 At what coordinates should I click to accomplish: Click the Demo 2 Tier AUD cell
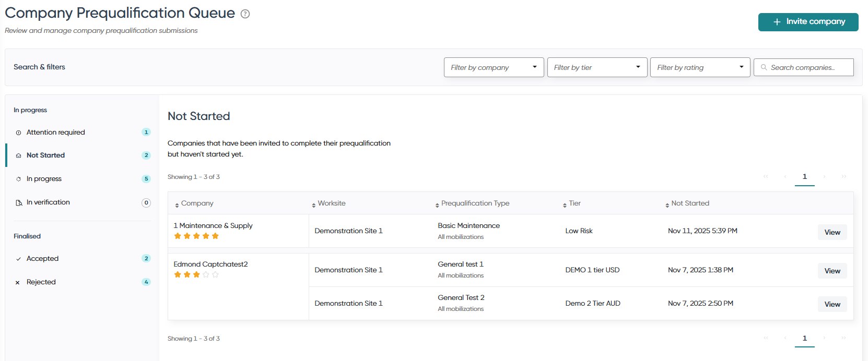tap(593, 304)
